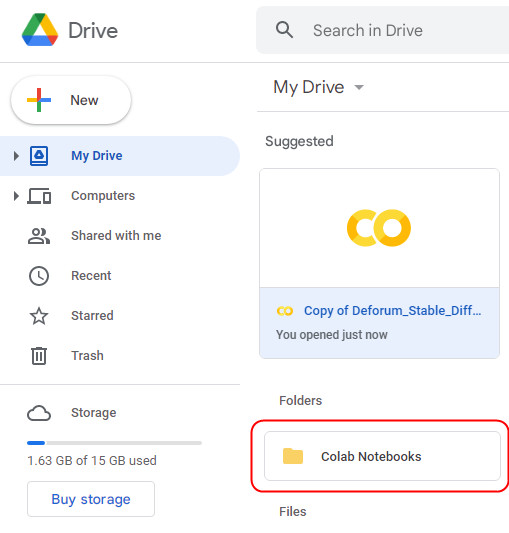Expand the Computers tree arrow
This screenshot has height=533, width=509.
[x=16, y=196]
